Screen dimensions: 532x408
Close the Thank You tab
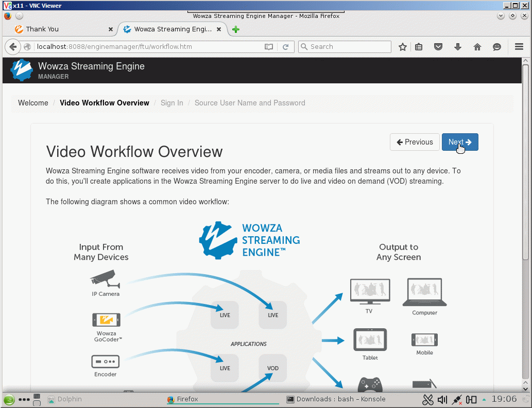pos(110,29)
